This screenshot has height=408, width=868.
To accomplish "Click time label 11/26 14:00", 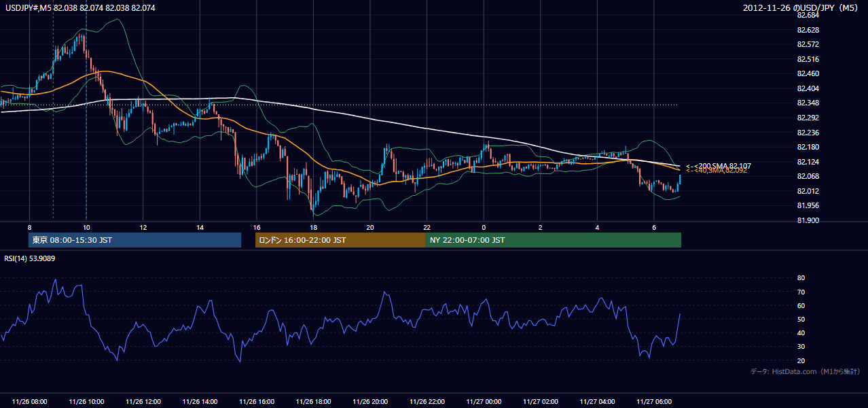I will (x=200, y=402).
